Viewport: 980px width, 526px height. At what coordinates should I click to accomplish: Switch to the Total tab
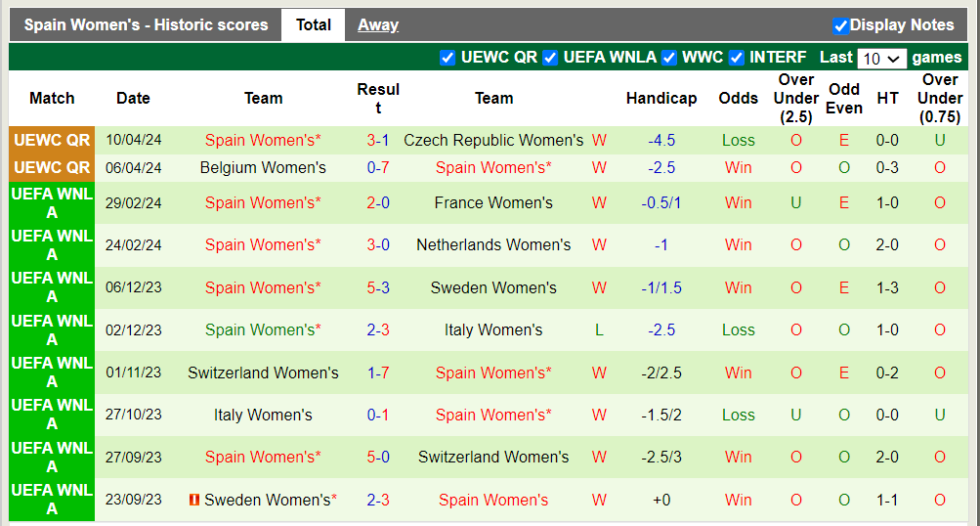[x=314, y=25]
